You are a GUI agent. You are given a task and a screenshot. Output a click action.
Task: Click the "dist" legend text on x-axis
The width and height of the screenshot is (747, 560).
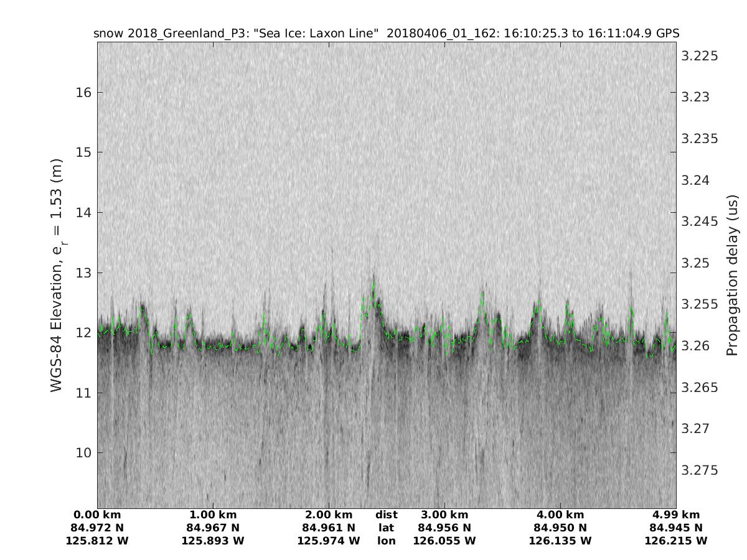coord(386,515)
